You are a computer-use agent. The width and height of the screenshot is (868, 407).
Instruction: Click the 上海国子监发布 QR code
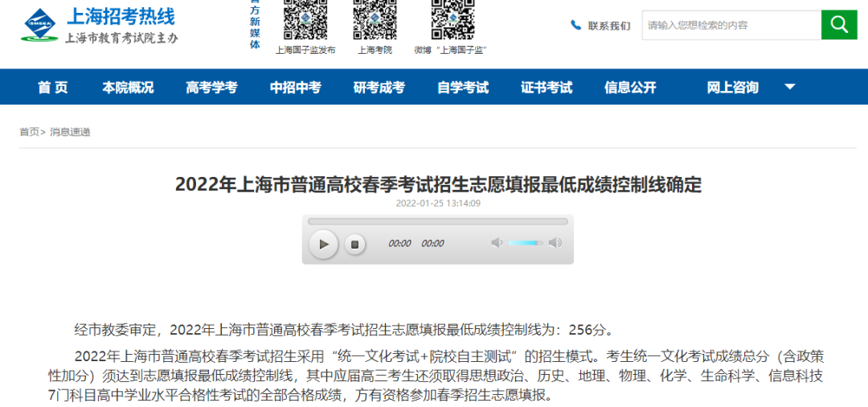click(x=305, y=19)
